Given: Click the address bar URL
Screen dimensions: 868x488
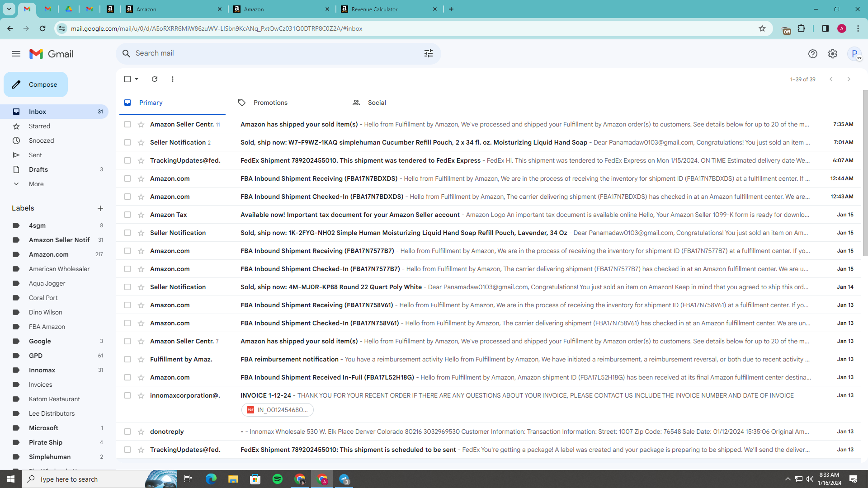Looking at the screenshot, I should click(217, 28).
